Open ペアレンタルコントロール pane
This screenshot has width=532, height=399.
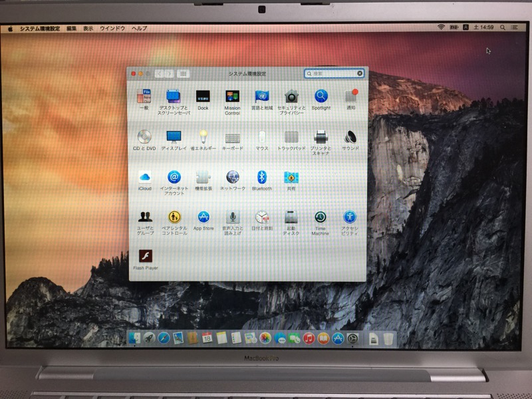pyautogui.click(x=174, y=223)
